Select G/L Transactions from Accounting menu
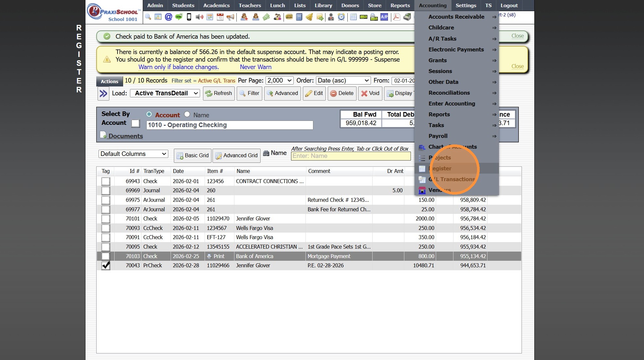Screen dimensions: 644x360 (x=451, y=179)
